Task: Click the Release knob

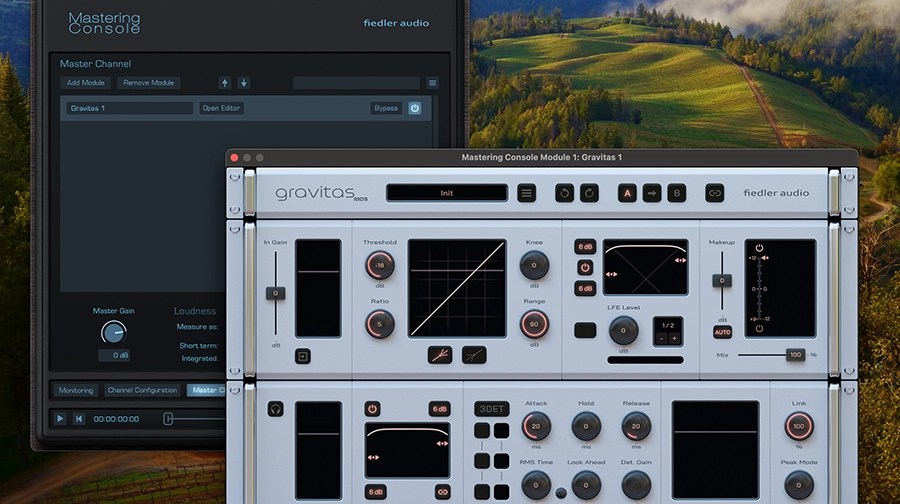Action: tap(636, 427)
